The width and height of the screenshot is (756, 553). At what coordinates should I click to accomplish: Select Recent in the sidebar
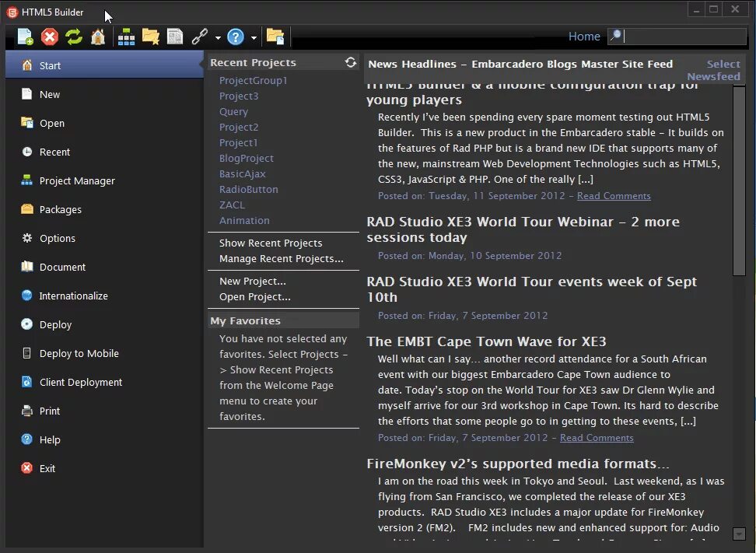pyautogui.click(x=105, y=152)
